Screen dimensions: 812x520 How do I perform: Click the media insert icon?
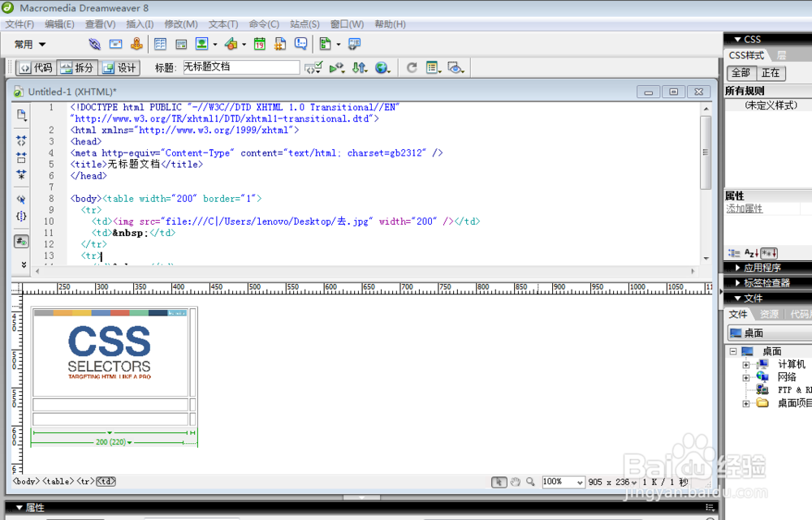click(231, 45)
